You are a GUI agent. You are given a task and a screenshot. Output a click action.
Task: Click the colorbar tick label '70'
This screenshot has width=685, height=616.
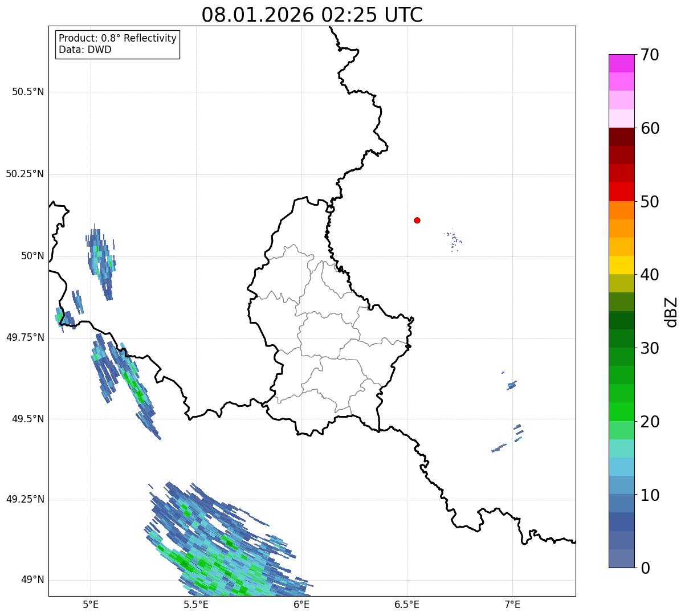click(x=650, y=55)
